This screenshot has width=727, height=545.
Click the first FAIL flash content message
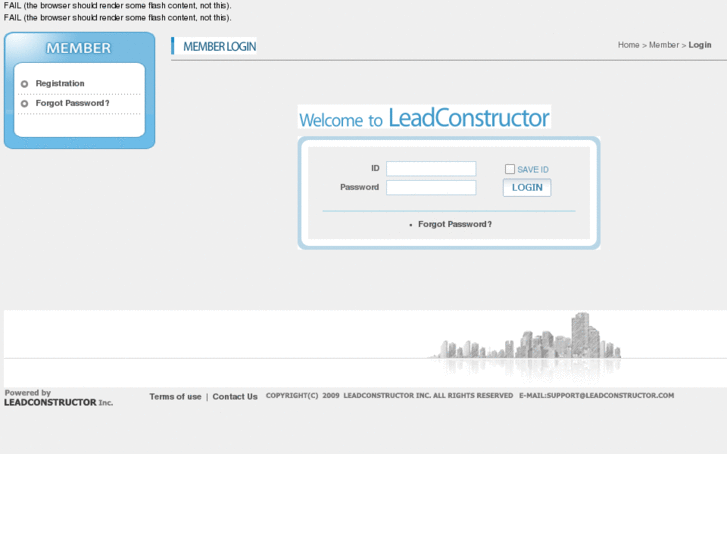117,6
